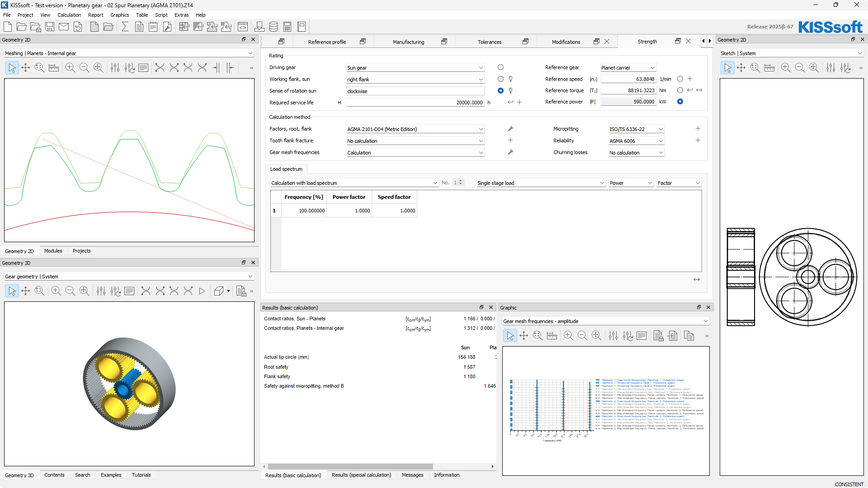Open the Results (special calculation) tab

tap(361, 475)
